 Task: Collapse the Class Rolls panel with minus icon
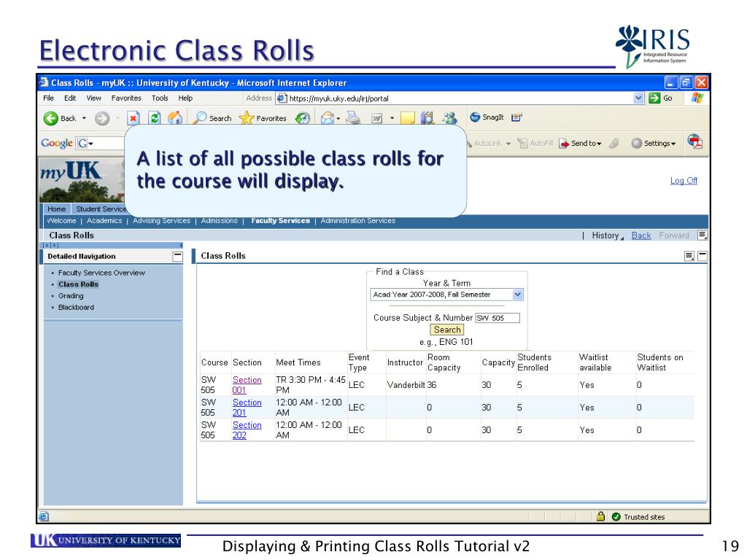(703, 256)
